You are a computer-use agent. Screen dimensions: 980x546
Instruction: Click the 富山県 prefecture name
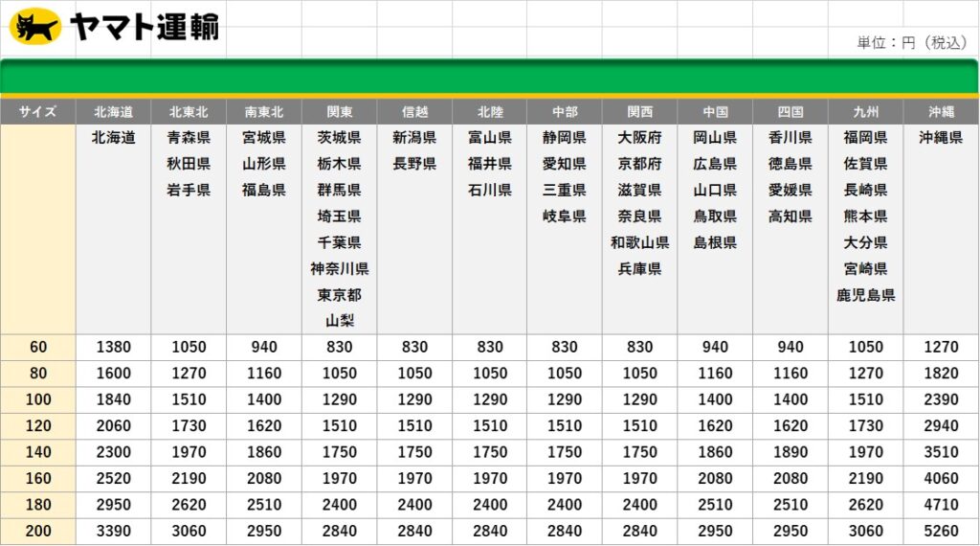tap(490, 138)
